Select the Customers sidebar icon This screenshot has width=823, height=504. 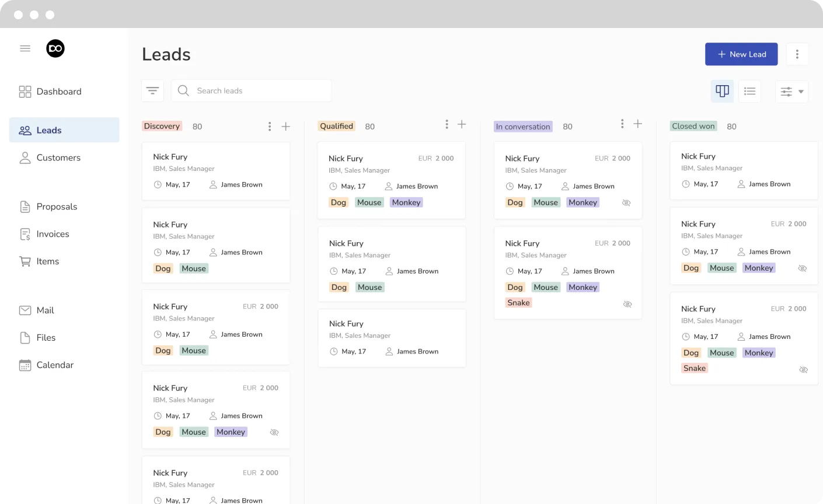tap(25, 157)
